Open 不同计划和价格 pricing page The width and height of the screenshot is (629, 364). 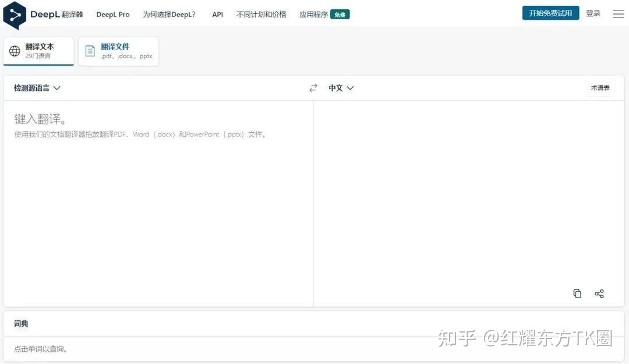point(261,15)
